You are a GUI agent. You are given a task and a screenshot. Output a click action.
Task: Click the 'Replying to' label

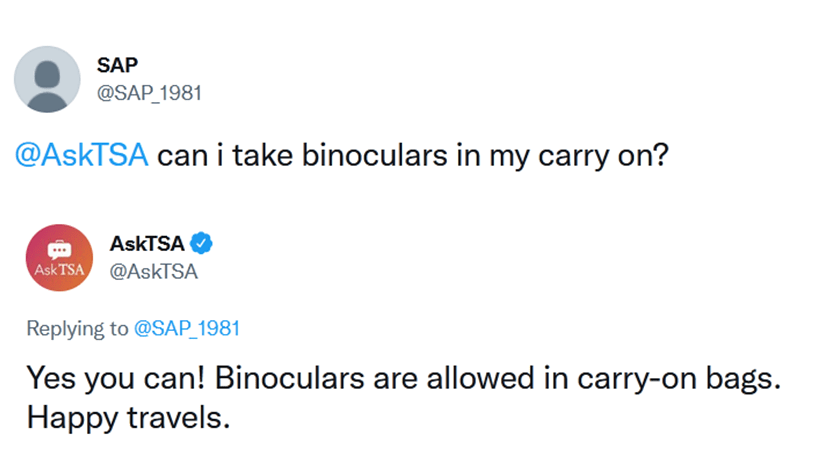tap(78, 328)
